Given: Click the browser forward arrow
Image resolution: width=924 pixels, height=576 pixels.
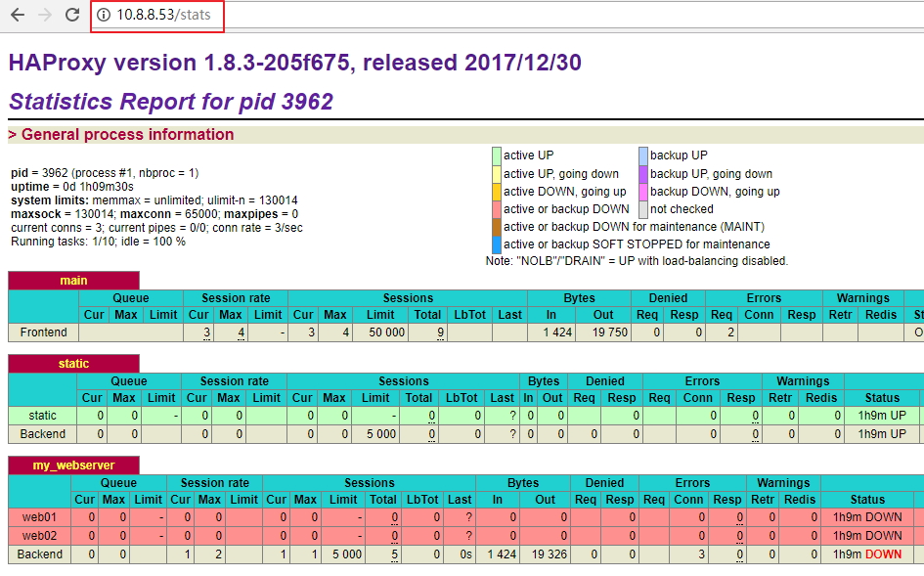Looking at the screenshot, I should (45, 15).
